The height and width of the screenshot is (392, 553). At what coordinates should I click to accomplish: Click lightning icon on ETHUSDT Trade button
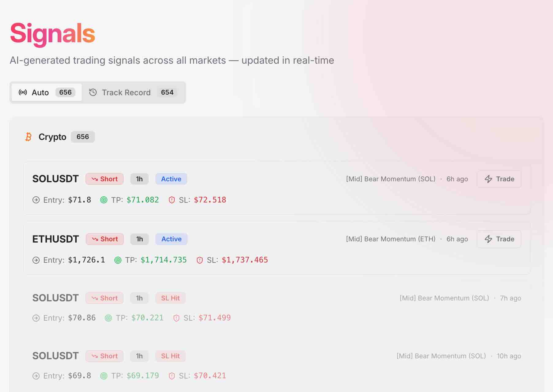489,239
